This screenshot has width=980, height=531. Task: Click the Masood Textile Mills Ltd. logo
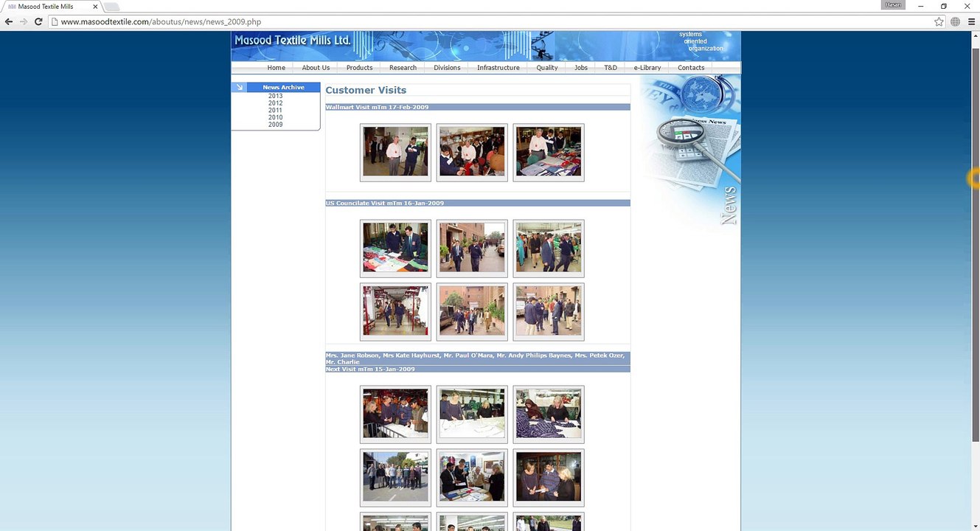pos(292,40)
